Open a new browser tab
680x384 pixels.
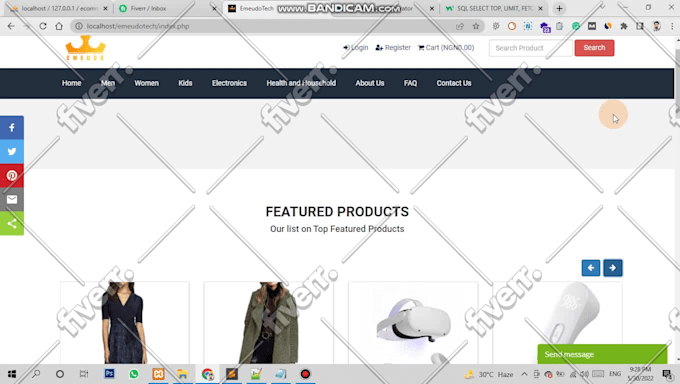559,8
